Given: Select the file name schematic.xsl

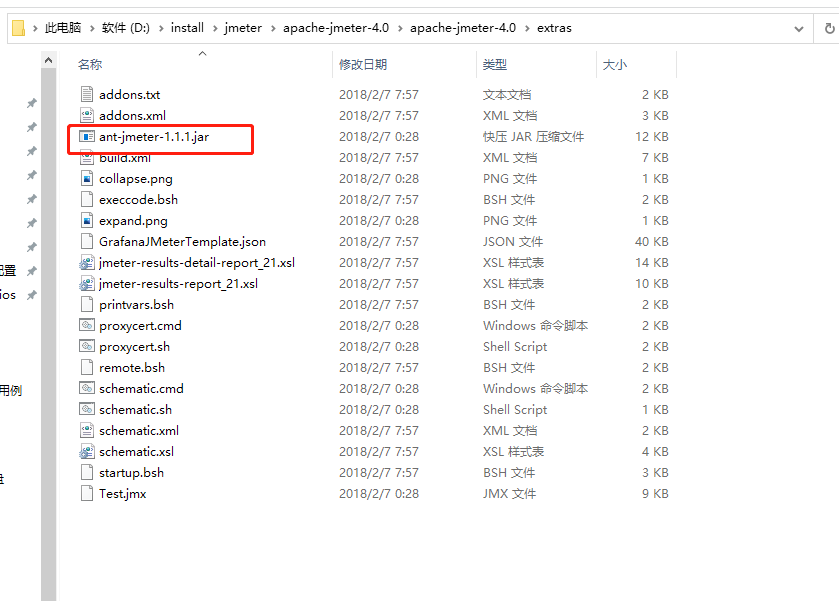Looking at the screenshot, I should point(136,452).
